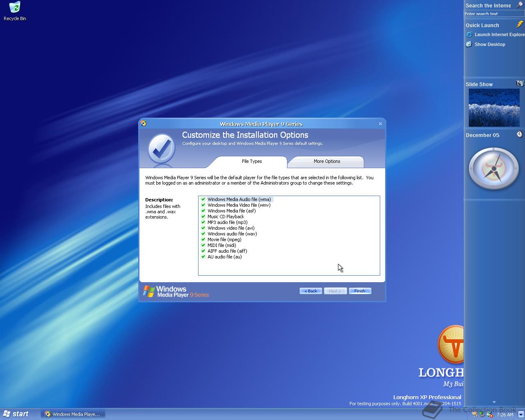Uncheck Windows audio file (wav)
Viewport: 525px width, 420px height.
[203, 234]
